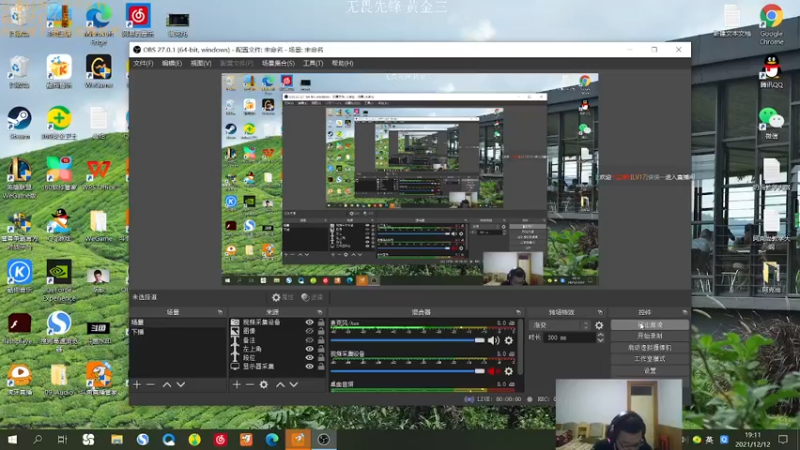Open the Windows Start menu
Image resolution: width=800 pixels, height=450 pixels.
12,439
